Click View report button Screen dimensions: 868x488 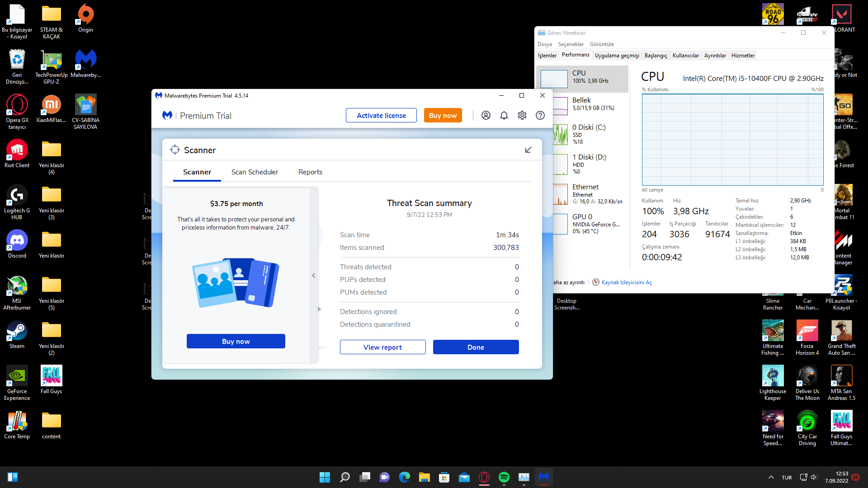pyautogui.click(x=382, y=347)
